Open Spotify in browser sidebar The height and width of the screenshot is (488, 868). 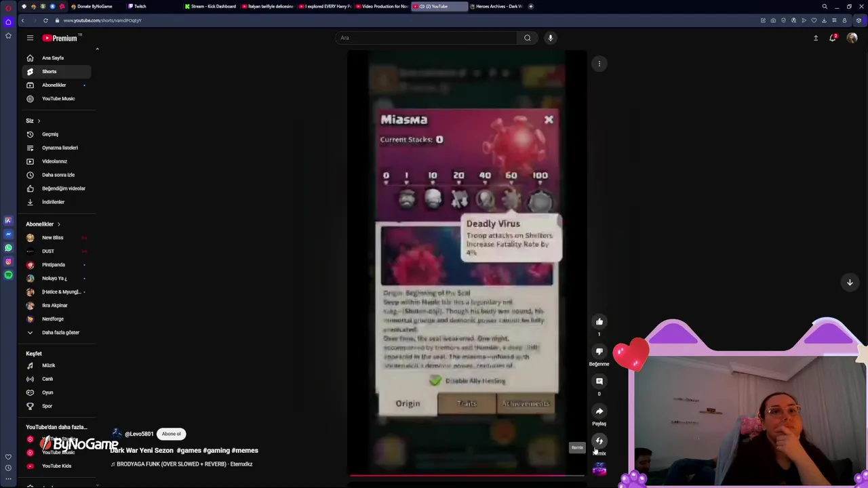[8, 275]
